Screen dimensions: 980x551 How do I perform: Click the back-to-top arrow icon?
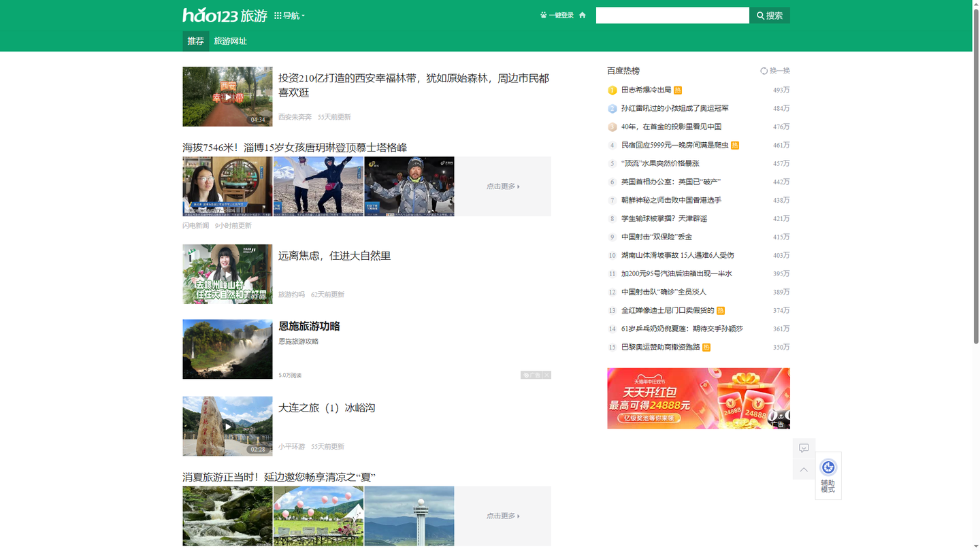pos(804,469)
